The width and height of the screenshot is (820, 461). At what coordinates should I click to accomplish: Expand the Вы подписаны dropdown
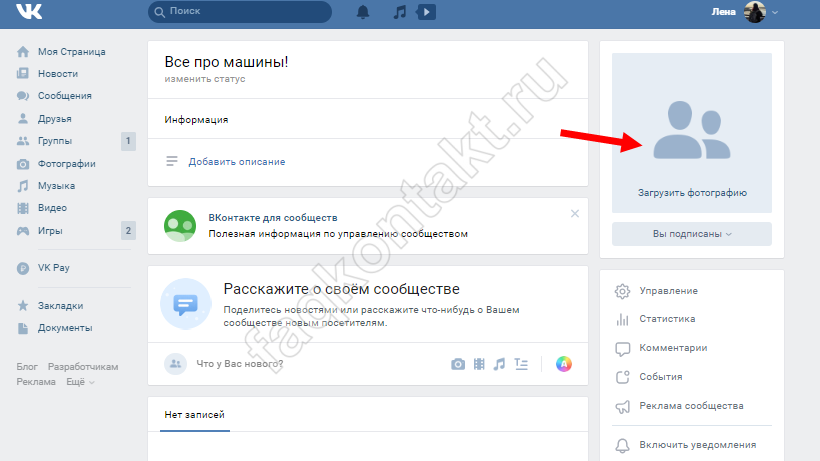coord(692,234)
